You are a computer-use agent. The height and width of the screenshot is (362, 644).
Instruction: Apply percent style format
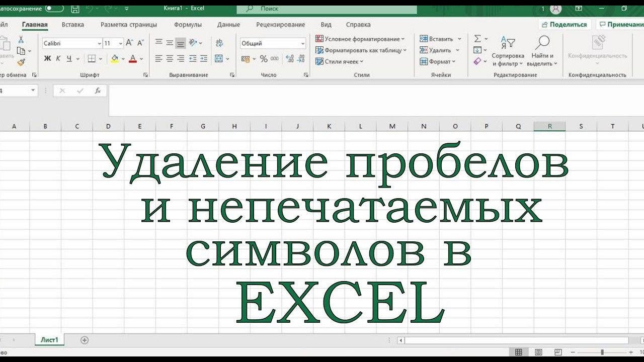pos(264,59)
